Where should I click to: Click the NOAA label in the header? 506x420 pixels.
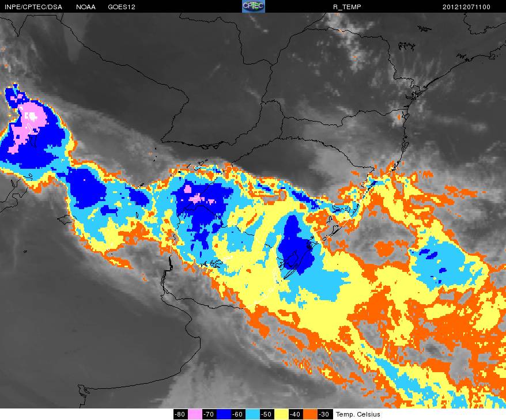(86, 7)
